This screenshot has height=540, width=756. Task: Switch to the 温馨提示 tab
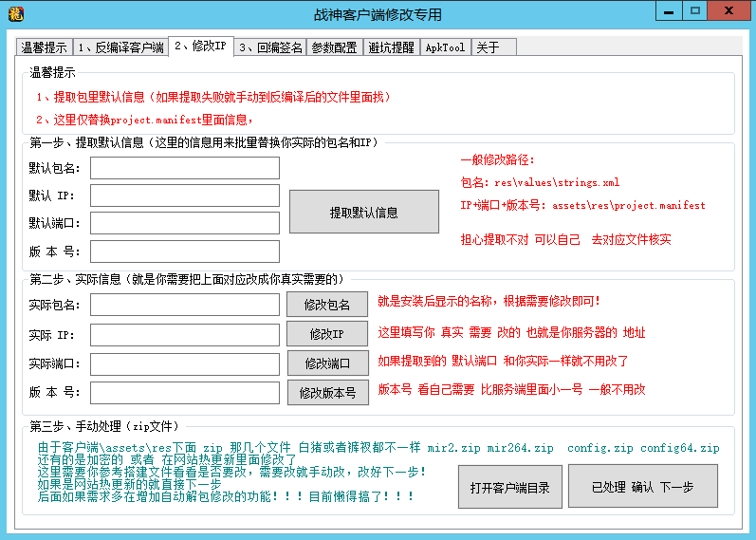point(44,47)
